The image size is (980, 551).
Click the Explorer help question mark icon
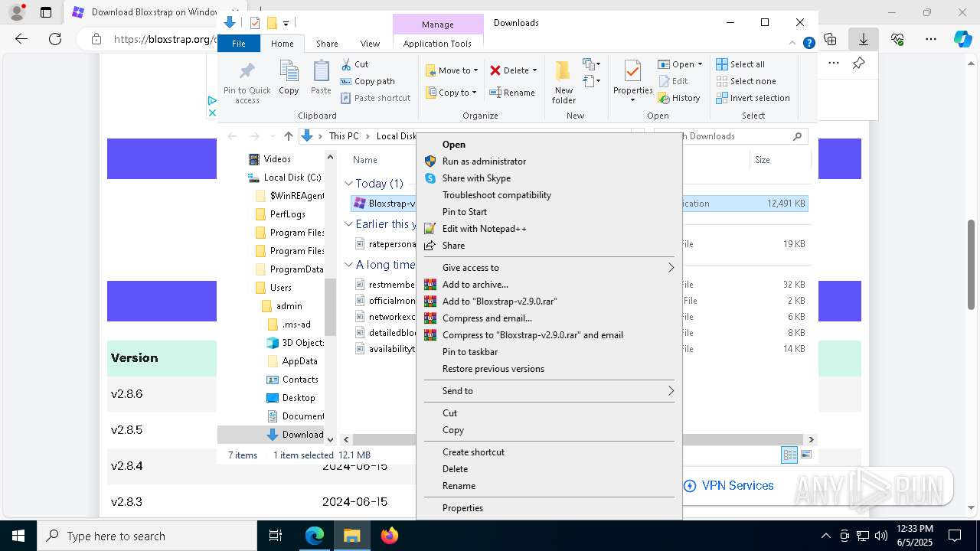pos(808,44)
